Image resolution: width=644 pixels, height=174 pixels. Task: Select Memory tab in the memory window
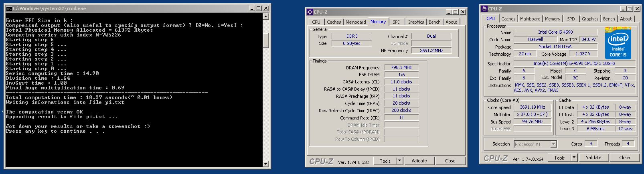(378, 22)
